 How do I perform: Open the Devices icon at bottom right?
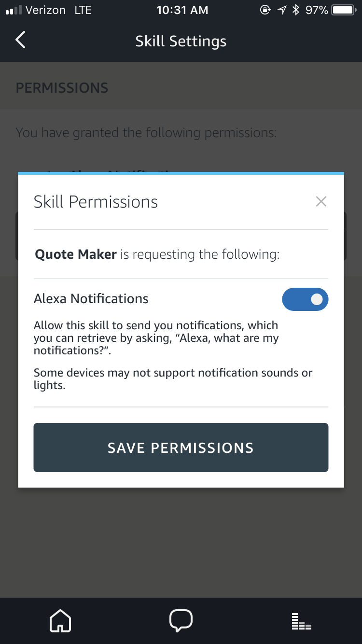tap(301, 620)
